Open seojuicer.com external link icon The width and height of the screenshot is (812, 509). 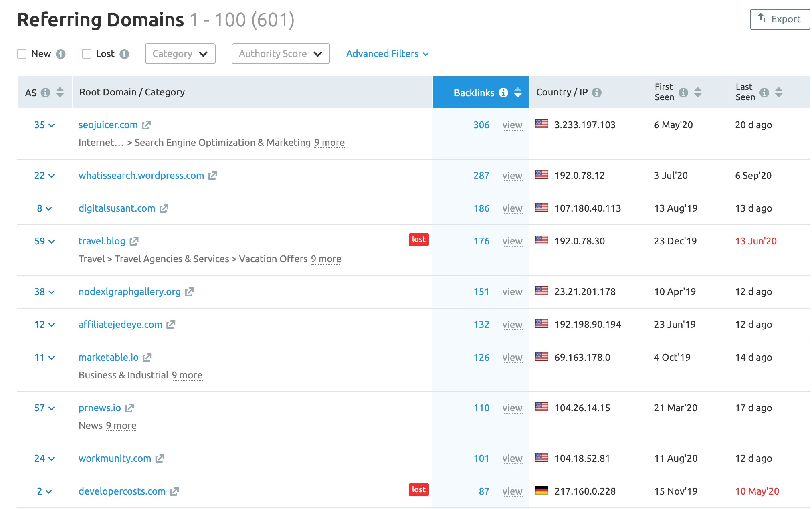click(146, 125)
